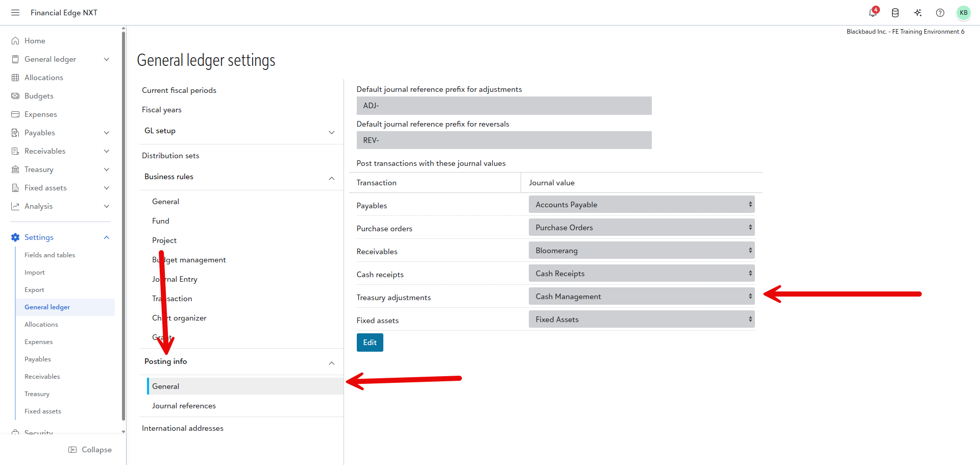Click the Fixed assets building icon
The width and height of the screenshot is (980, 465).
[x=15, y=188]
